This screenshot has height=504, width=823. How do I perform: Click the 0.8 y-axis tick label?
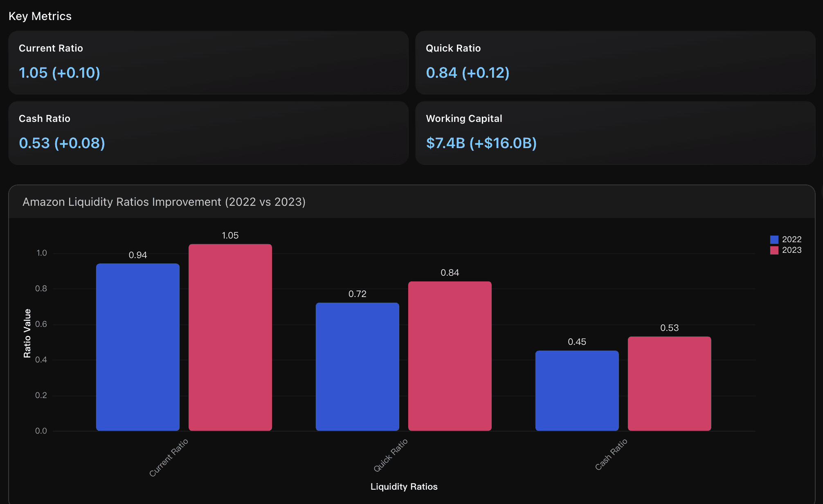[x=41, y=289]
